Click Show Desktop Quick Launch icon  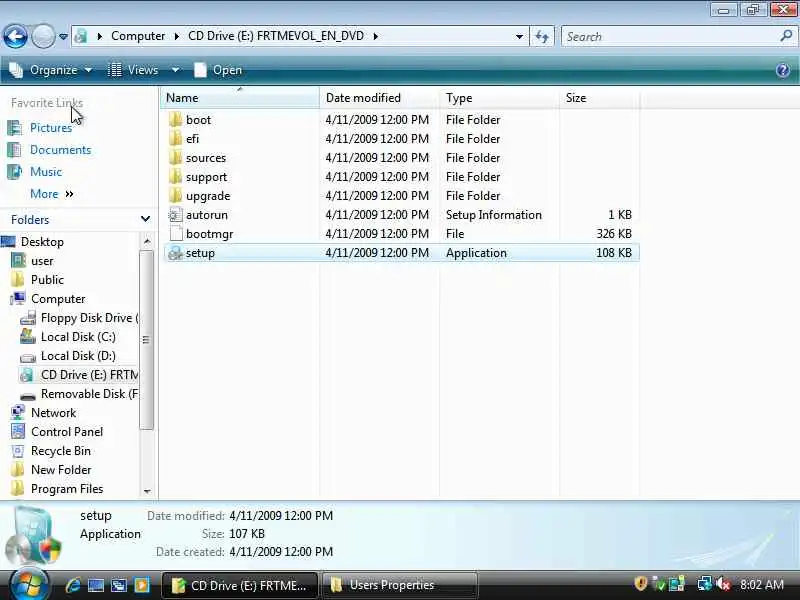tap(96, 585)
